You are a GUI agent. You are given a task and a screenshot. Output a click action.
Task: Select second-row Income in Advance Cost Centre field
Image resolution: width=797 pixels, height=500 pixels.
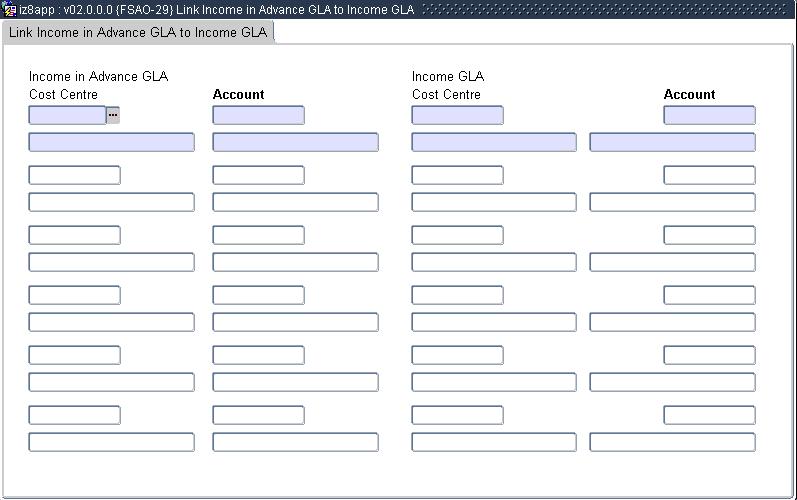74,175
